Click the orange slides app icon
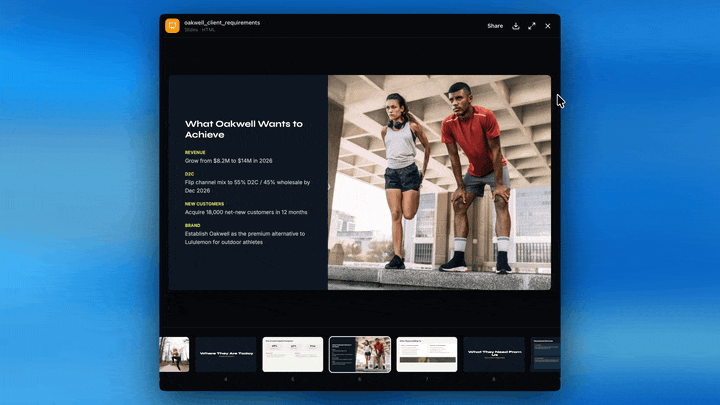Screen dimensions: 720x405 pos(172,26)
